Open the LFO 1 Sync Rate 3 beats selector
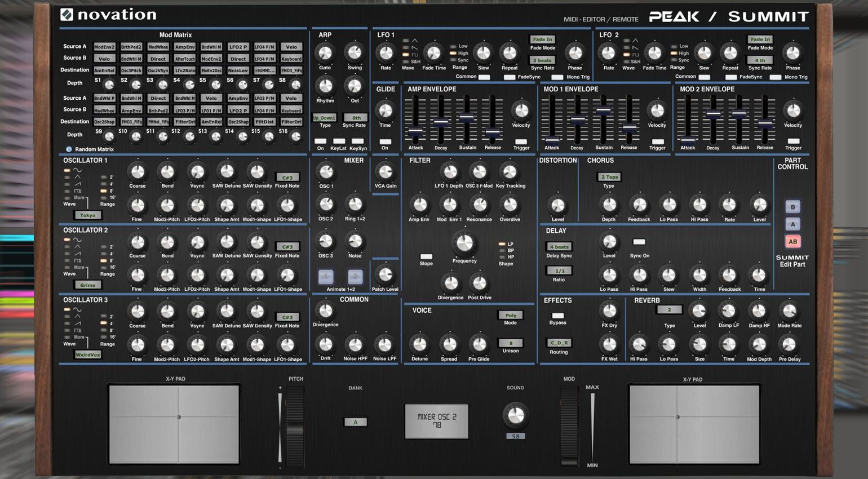The width and height of the screenshot is (868, 479). coord(542,60)
